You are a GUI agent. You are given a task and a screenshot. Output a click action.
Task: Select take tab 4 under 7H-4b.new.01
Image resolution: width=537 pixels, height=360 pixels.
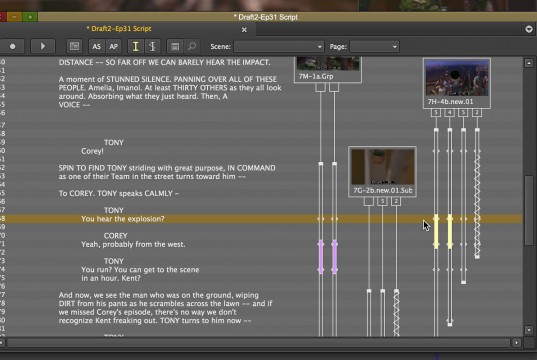click(449, 113)
